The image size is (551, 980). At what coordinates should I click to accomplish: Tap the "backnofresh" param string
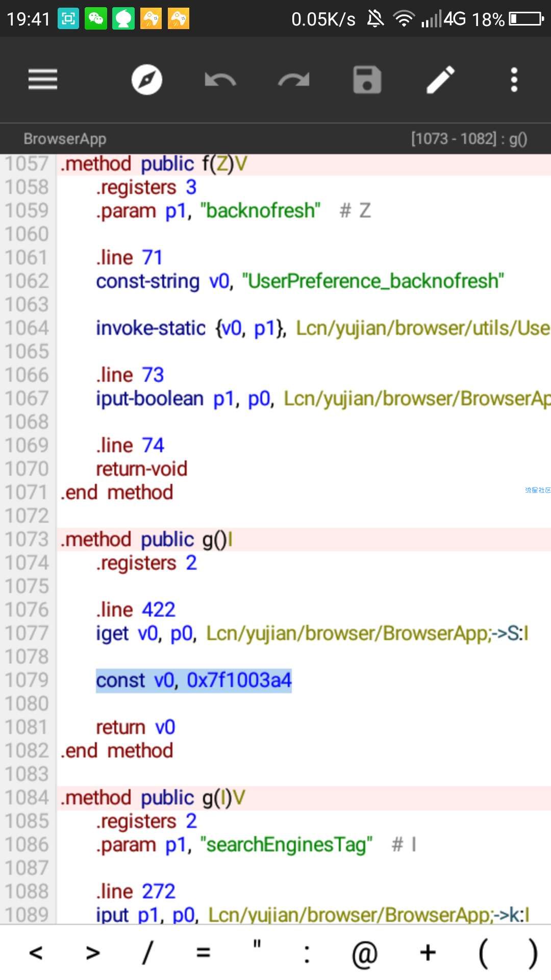tap(260, 211)
